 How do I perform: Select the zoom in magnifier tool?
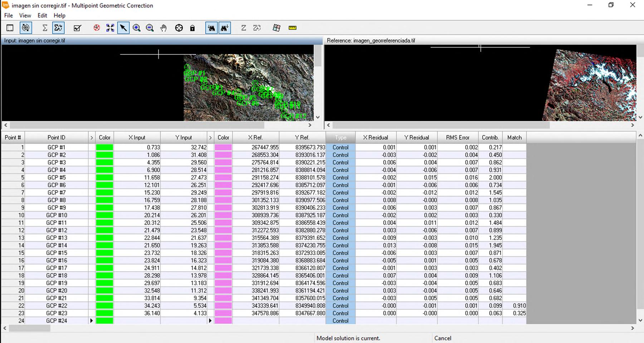pyautogui.click(x=137, y=28)
